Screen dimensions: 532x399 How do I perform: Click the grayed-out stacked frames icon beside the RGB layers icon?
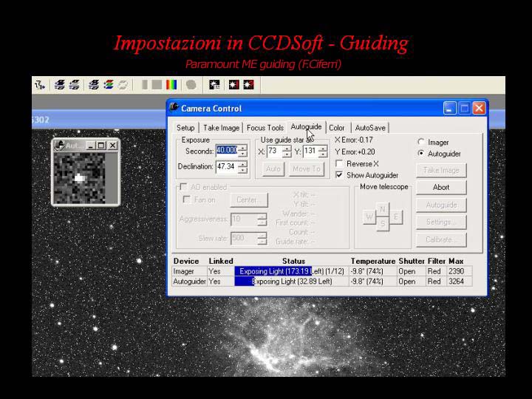[123, 84]
